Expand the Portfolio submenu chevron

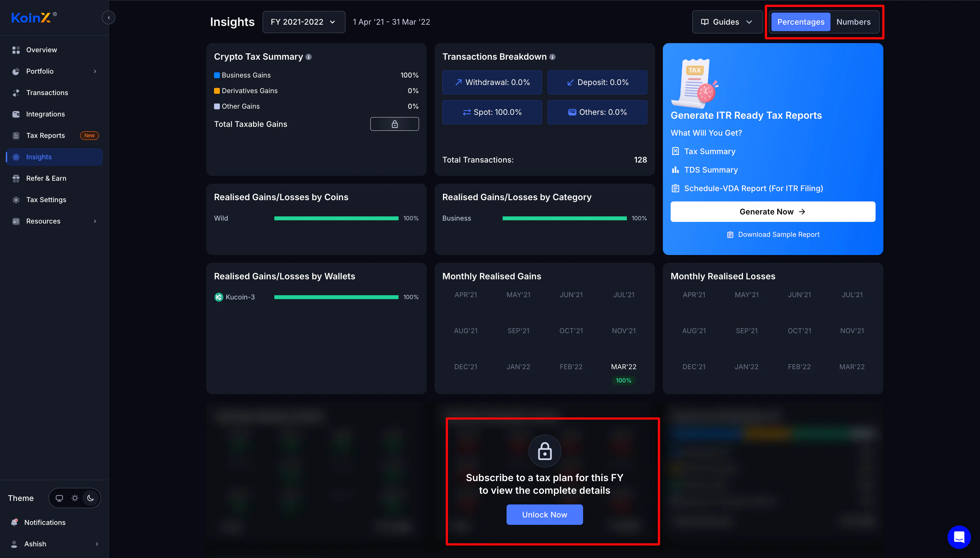tap(95, 71)
